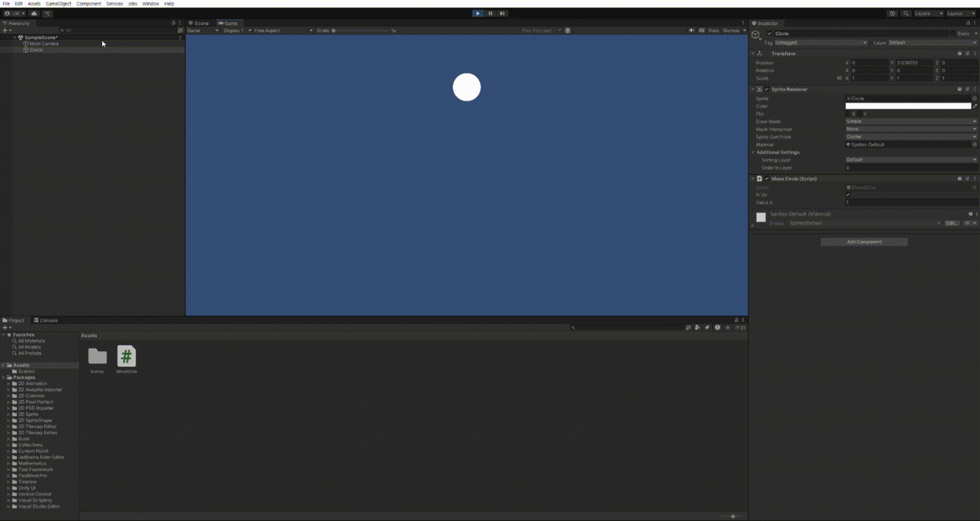Switch to the Console tab

point(46,320)
